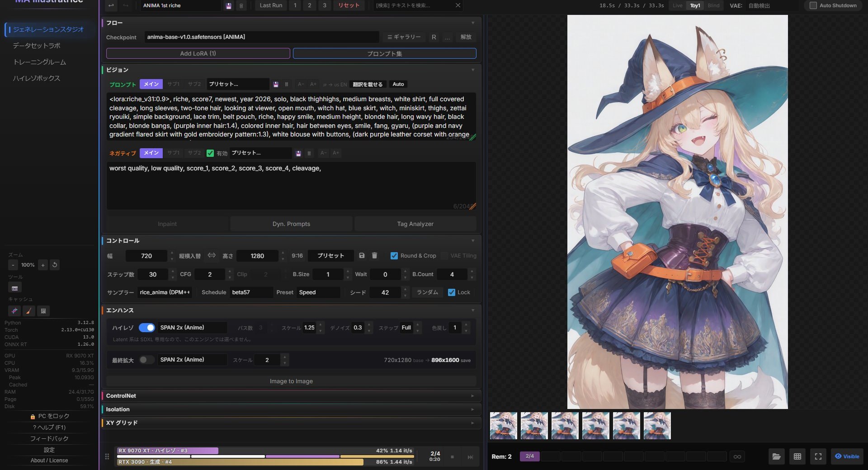This screenshot has width=868, height=470.
Task: Zoom out with the minus button
Action: point(13,265)
